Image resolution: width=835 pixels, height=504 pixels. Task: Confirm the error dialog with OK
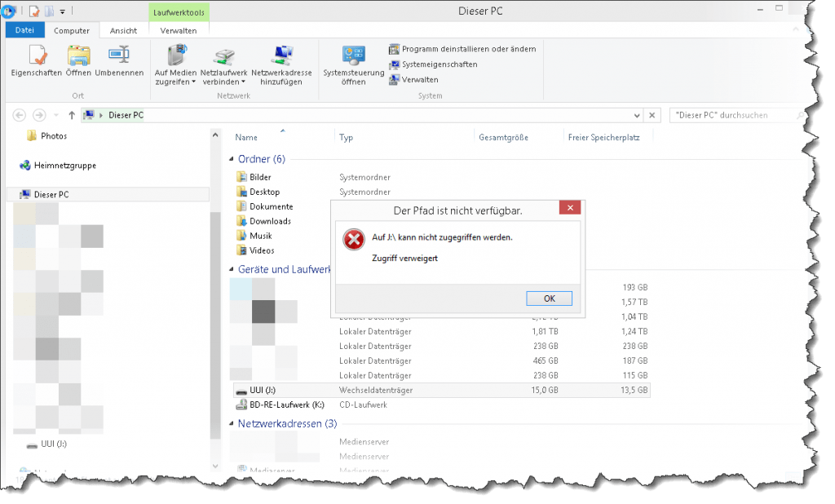549,298
